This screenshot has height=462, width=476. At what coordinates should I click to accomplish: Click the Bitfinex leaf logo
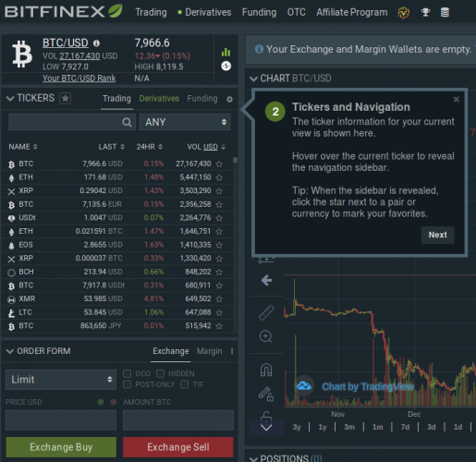(116, 11)
